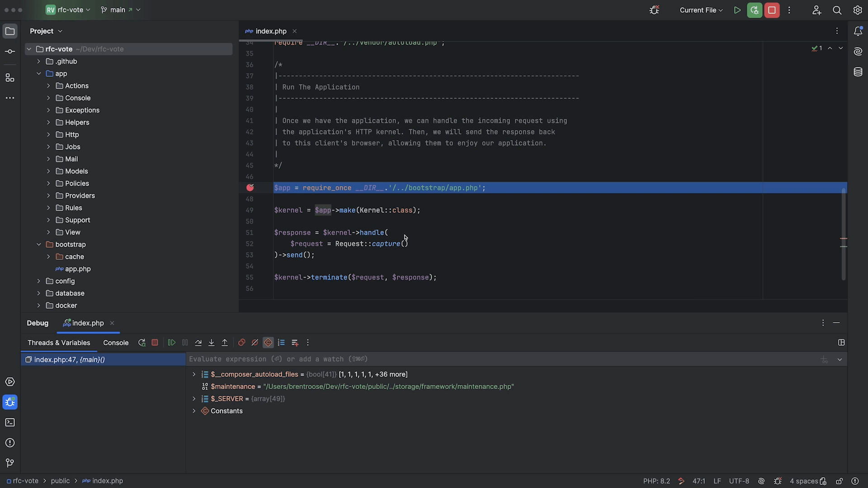The image size is (868, 488).
Task: Switch to the Console debug tab
Action: pyautogui.click(x=116, y=343)
